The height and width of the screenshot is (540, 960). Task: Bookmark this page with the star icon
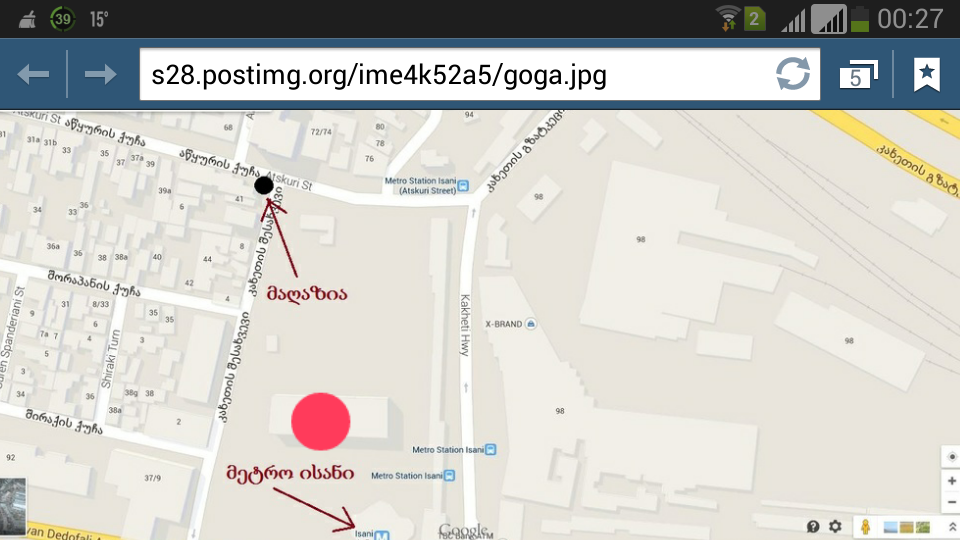(926, 75)
